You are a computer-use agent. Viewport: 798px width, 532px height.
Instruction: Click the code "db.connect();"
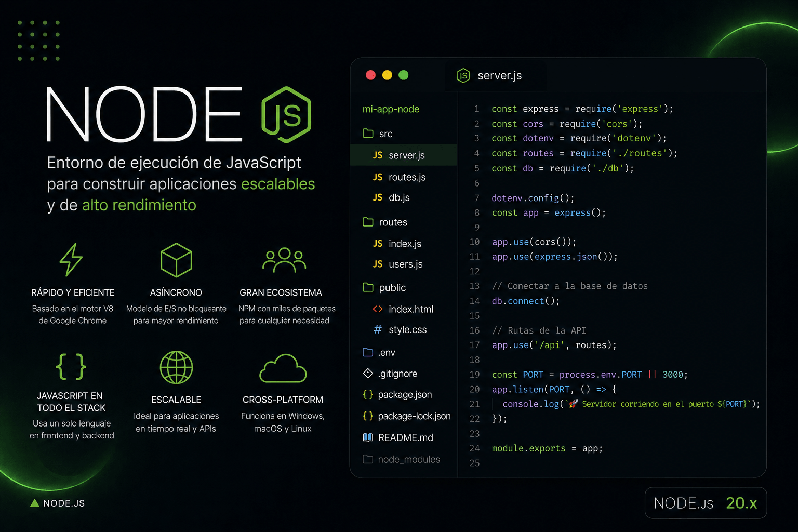click(526, 301)
